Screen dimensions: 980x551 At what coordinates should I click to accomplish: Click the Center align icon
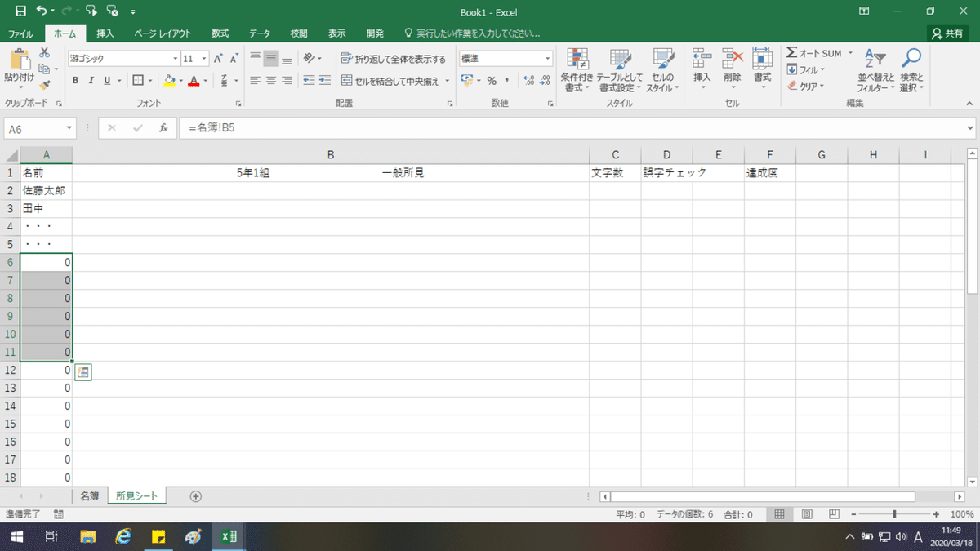click(271, 80)
